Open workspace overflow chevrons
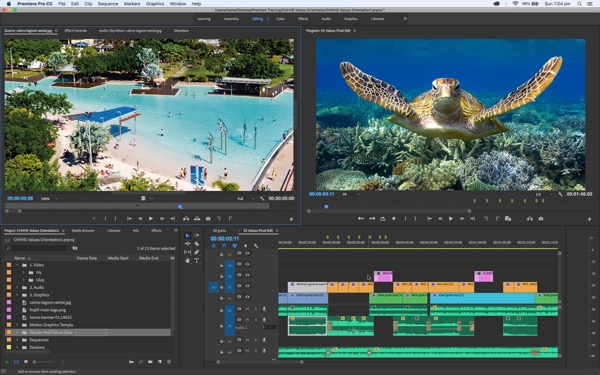 coord(405,18)
